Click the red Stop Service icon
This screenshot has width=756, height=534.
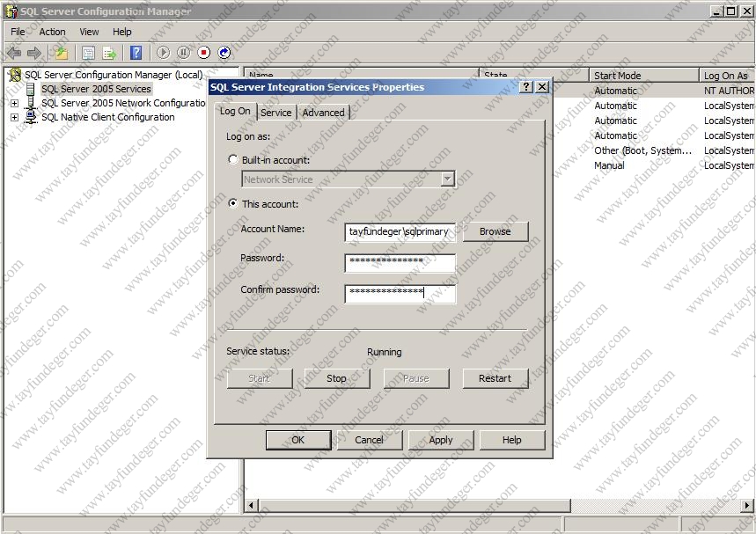point(204,53)
